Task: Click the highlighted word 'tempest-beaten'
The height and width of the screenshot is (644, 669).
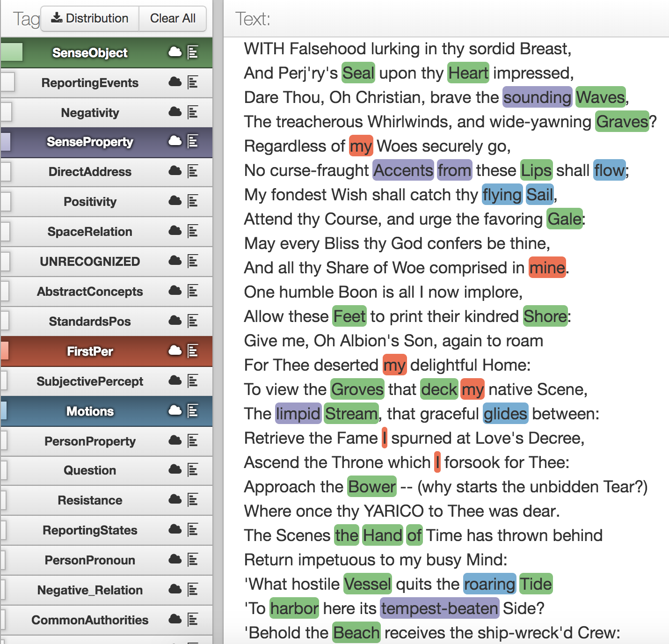Action: (439, 608)
